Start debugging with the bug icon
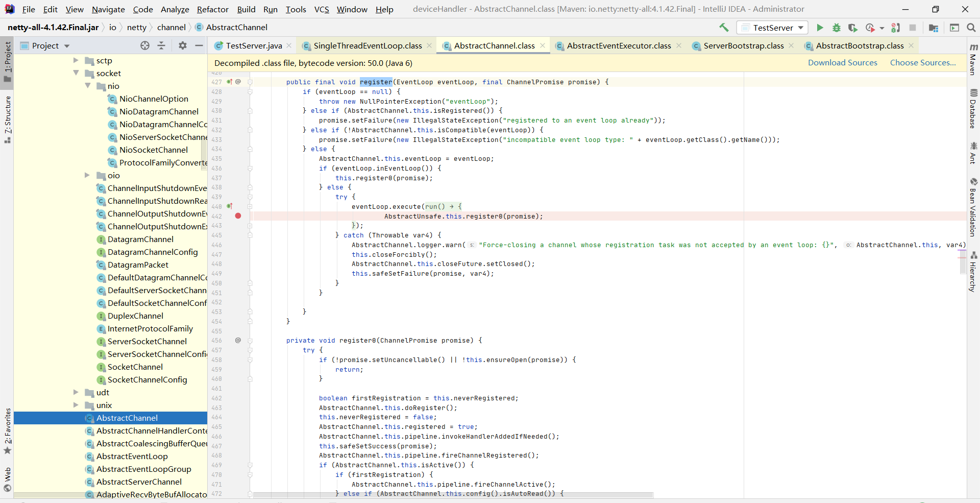The width and height of the screenshot is (980, 503). pos(837,28)
